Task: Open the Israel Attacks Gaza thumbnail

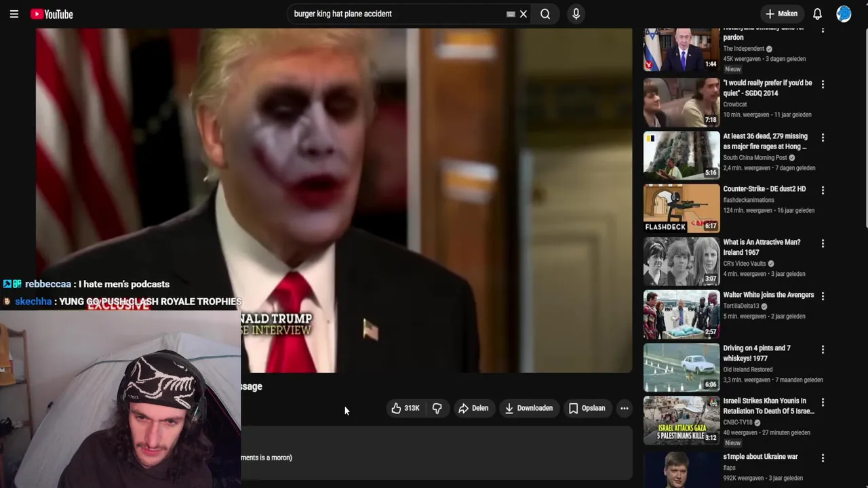Action: (682, 420)
